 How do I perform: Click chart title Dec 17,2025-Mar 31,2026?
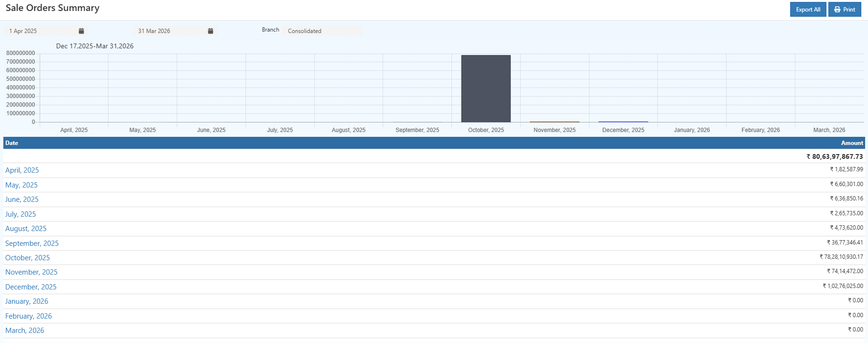click(95, 46)
